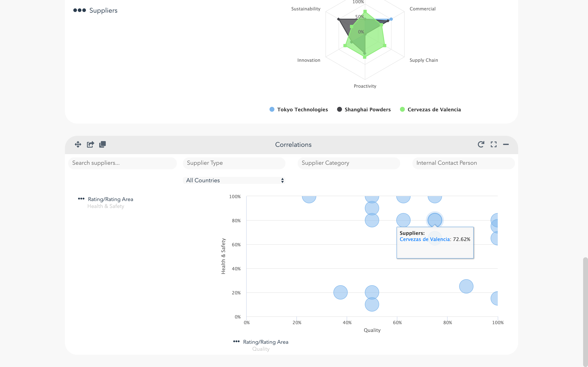Image resolution: width=588 pixels, height=367 pixels.
Task: Open Supplier Category filter dropdown
Action: tap(349, 163)
